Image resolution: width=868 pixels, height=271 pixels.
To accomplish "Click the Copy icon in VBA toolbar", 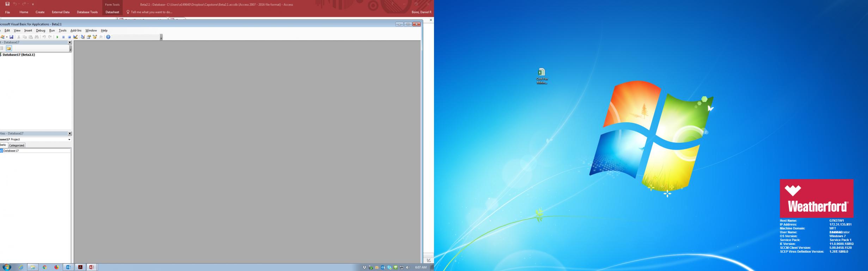I will pyautogui.click(x=25, y=37).
